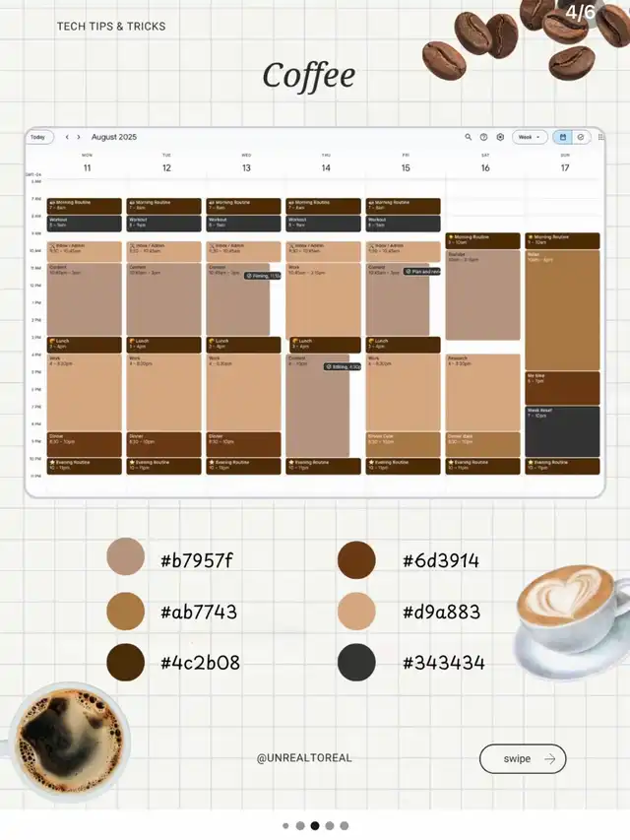Open the calendar help question mark icon
630x840 pixels.
483,137
